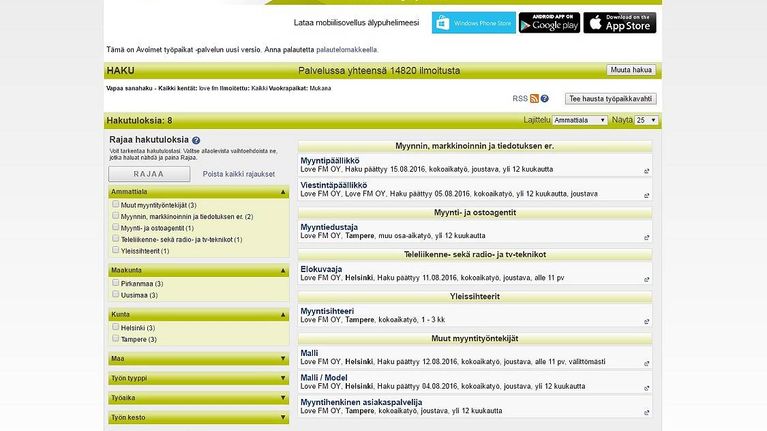
Task: Open the Myyntiedustaja job listing
Action: 329,227
